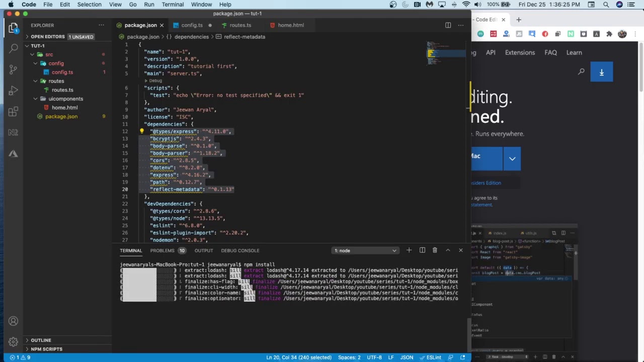
Task: Collapse the routes folder
Action: coord(35,81)
